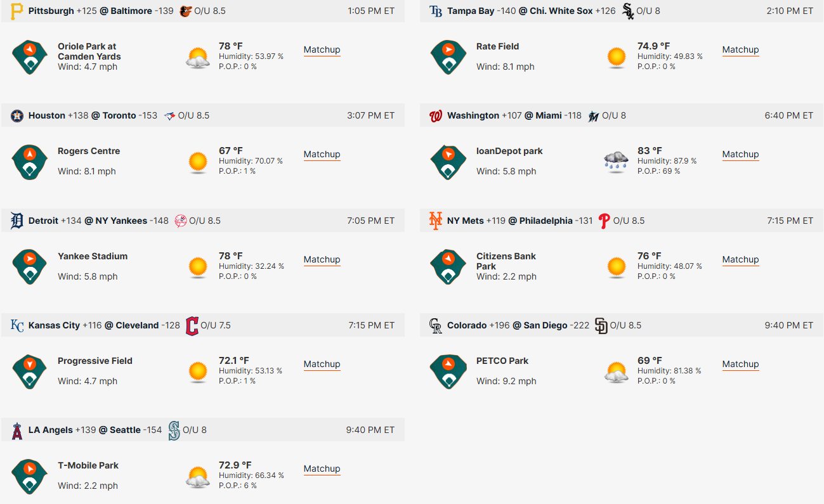Image resolution: width=824 pixels, height=504 pixels.
Task: Click the Cleveland Guardians C logo
Action: (x=192, y=325)
